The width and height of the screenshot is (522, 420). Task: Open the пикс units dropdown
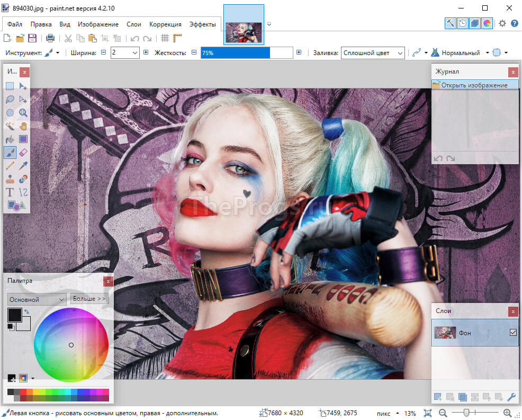coord(388,413)
